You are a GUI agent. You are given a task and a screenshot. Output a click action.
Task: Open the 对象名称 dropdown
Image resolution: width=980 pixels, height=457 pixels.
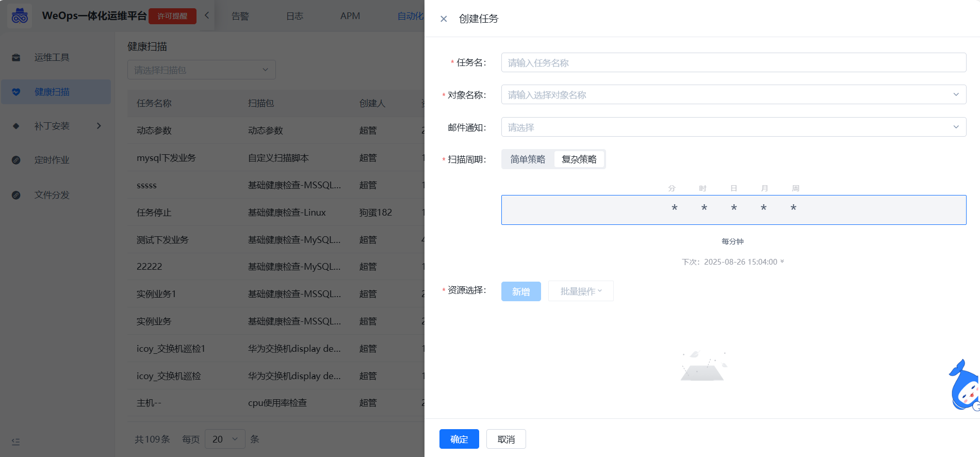click(733, 95)
